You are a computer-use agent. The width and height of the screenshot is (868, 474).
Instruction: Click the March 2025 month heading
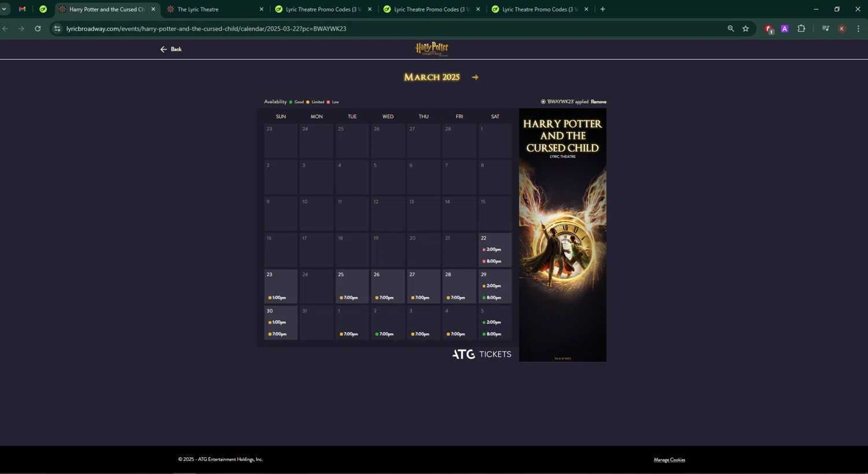pyautogui.click(x=432, y=77)
